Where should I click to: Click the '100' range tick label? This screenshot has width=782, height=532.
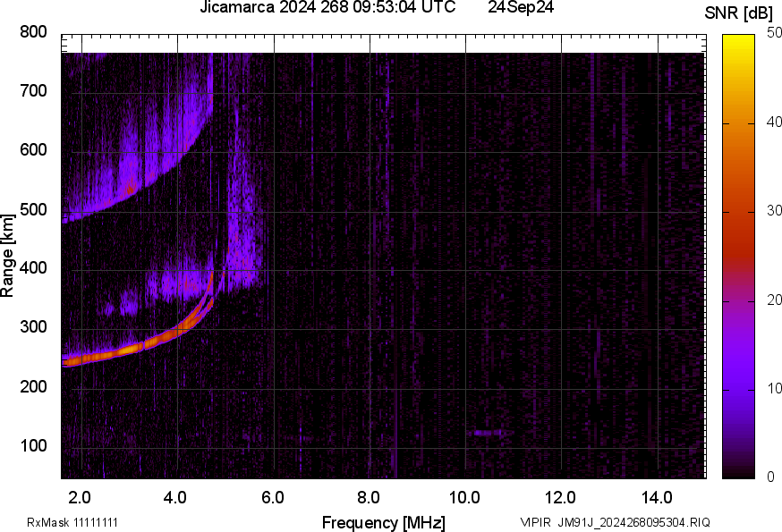[33, 445]
